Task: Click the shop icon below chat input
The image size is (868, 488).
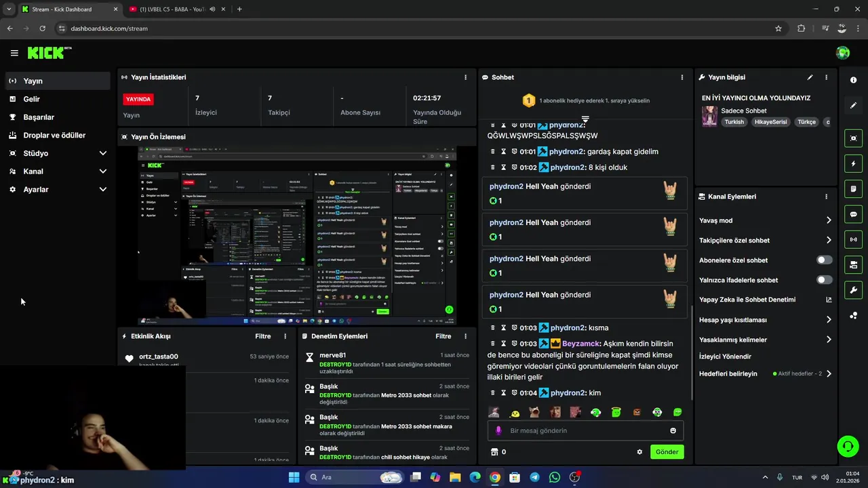Action: 494,452
